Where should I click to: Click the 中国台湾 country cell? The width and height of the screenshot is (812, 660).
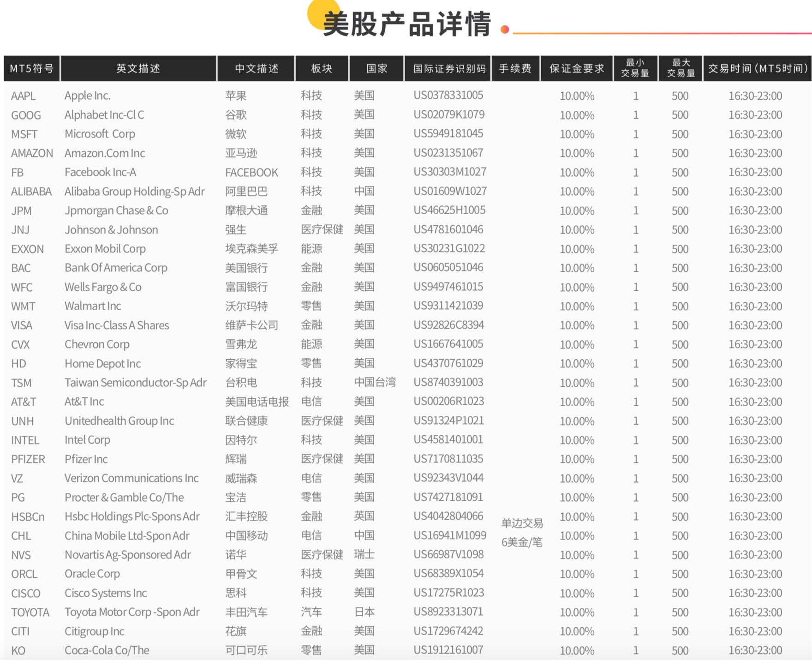click(x=375, y=382)
